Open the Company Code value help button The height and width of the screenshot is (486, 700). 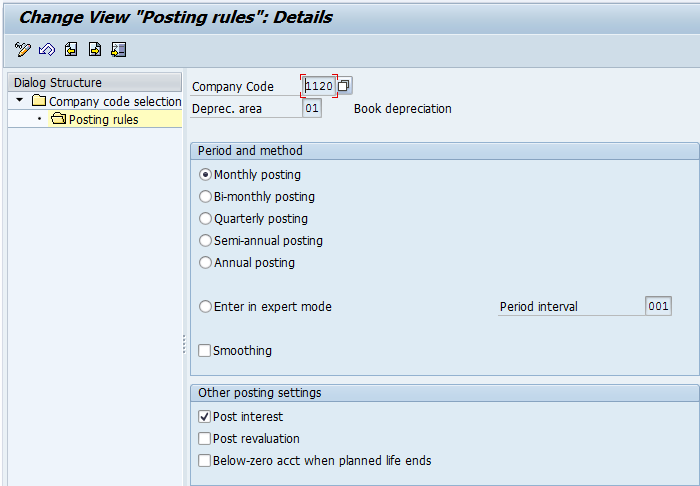(x=344, y=86)
